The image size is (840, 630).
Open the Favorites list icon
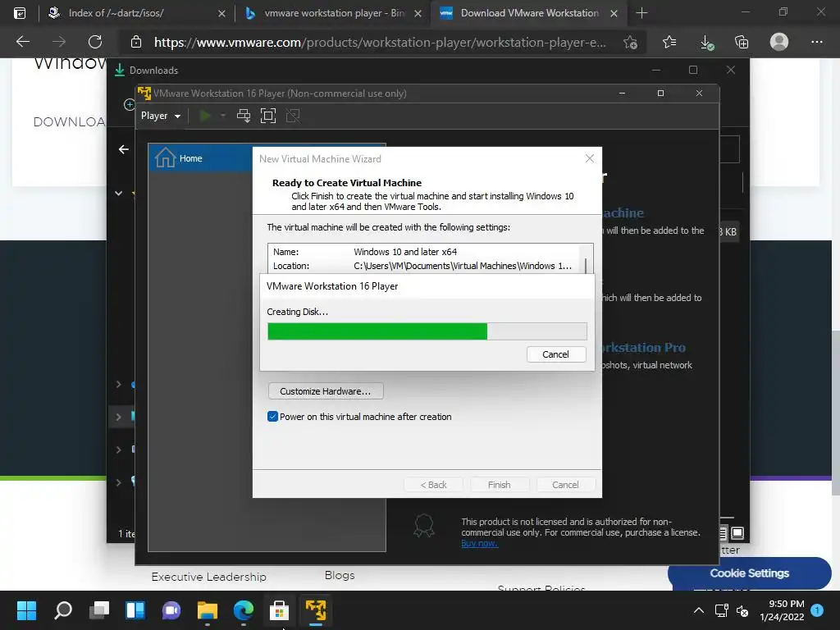coord(669,42)
